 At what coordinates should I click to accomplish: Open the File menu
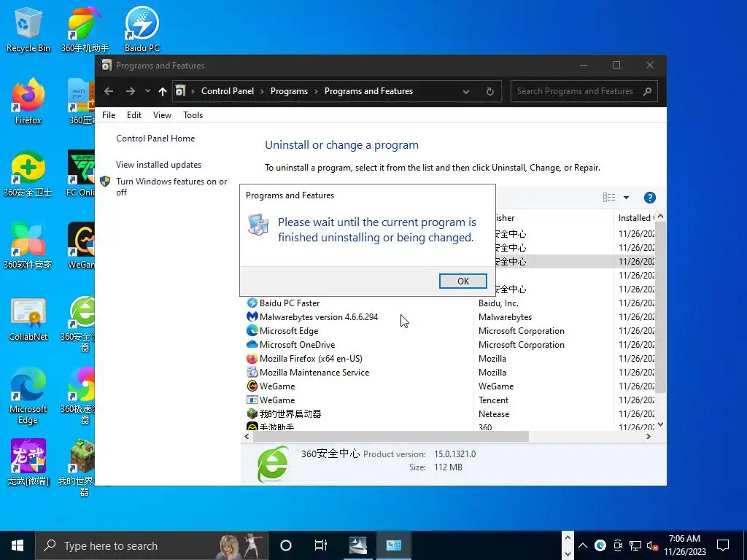(x=109, y=115)
